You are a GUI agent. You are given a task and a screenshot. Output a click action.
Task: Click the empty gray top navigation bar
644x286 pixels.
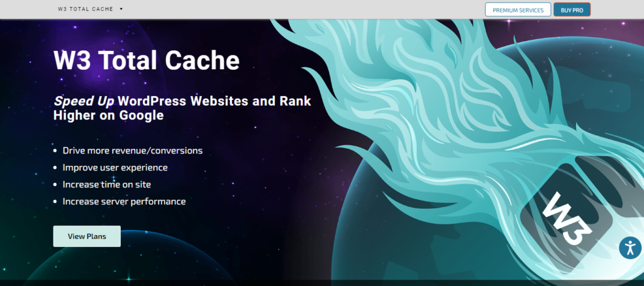pyautogui.click(x=302, y=9)
